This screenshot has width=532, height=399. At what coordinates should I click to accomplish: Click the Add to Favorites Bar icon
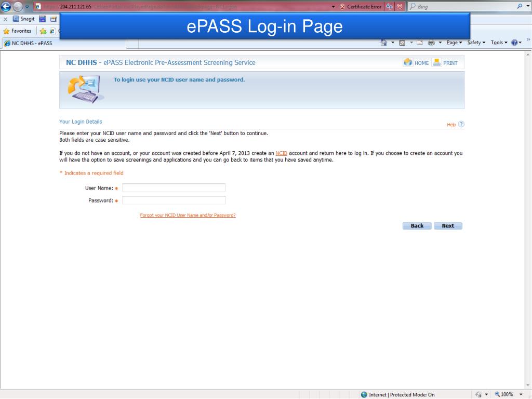click(x=43, y=31)
